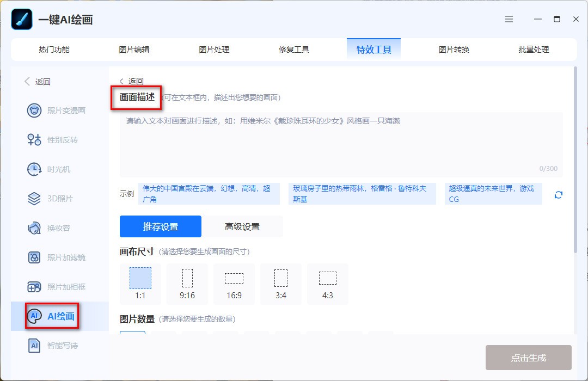Select the 3D照片 feature
The image size is (588, 381).
(x=57, y=199)
